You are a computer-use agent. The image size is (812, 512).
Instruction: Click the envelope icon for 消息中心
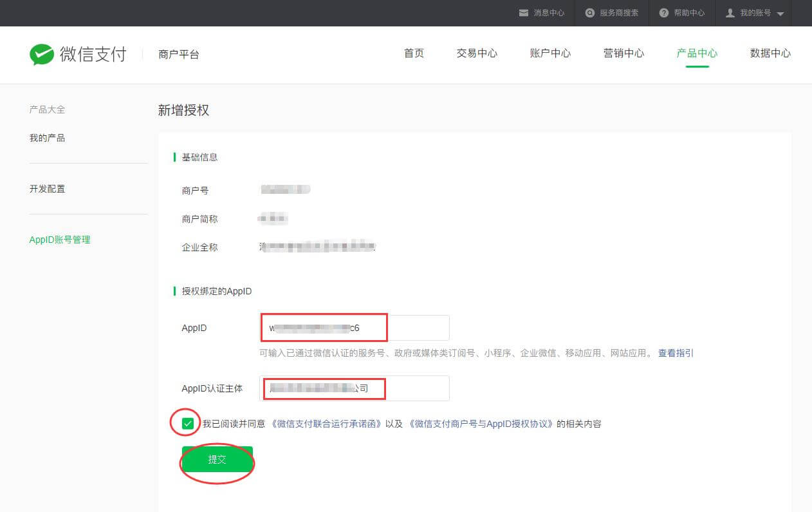point(524,13)
